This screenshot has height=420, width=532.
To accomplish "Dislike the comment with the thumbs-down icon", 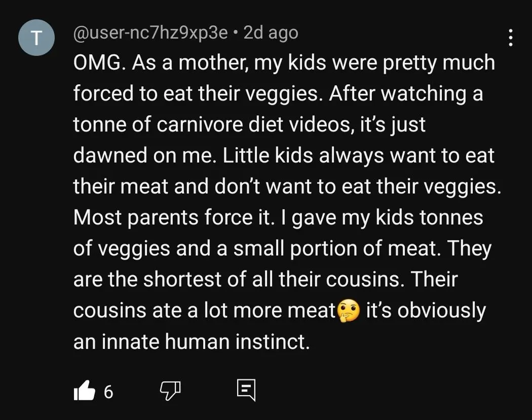I will coord(170,391).
